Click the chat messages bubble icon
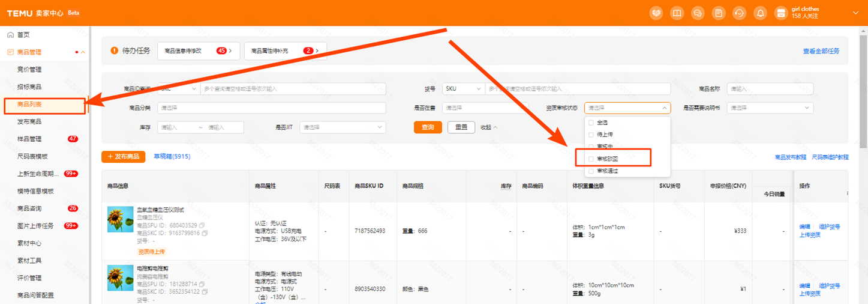Viewport: 868px width, 304px height. (698, 13)
